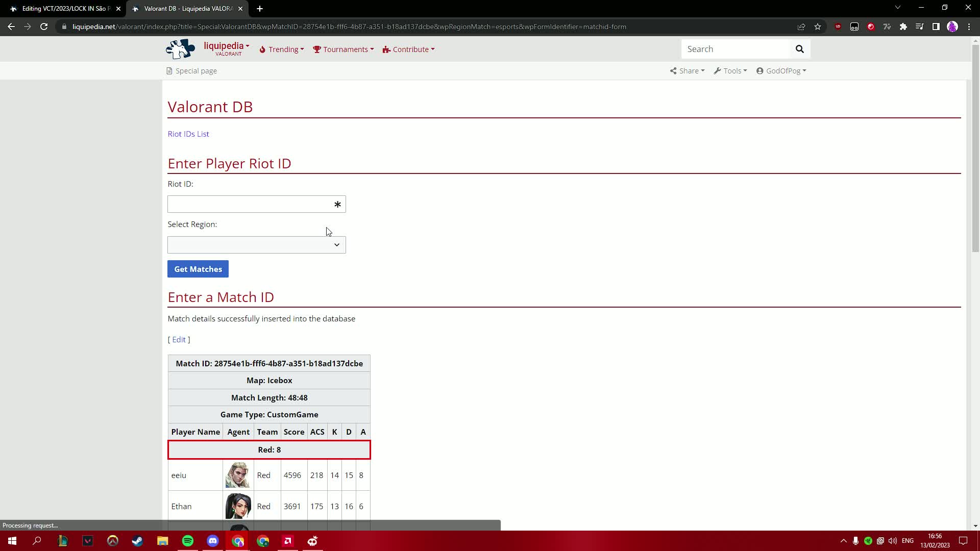
Task: Open the Chrome media controls icon
Action: [920, 27]
